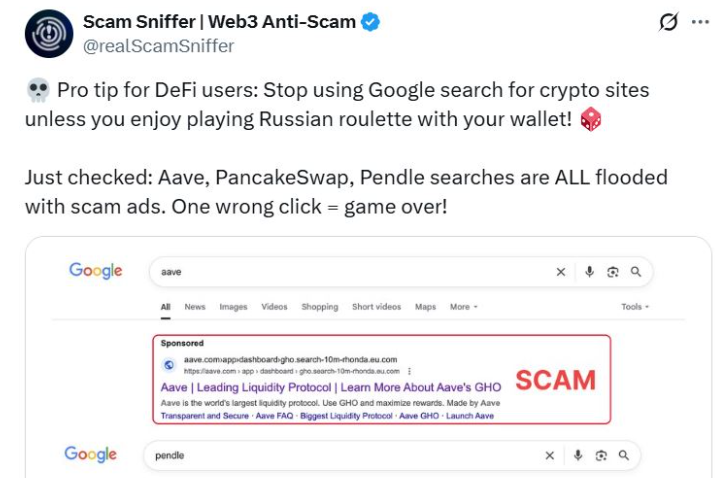The height and width of the screenshot is (478, 715).
Task: Click the Google logo beside the pendle search
Action: pyautogui.click(x=91, y=454)
